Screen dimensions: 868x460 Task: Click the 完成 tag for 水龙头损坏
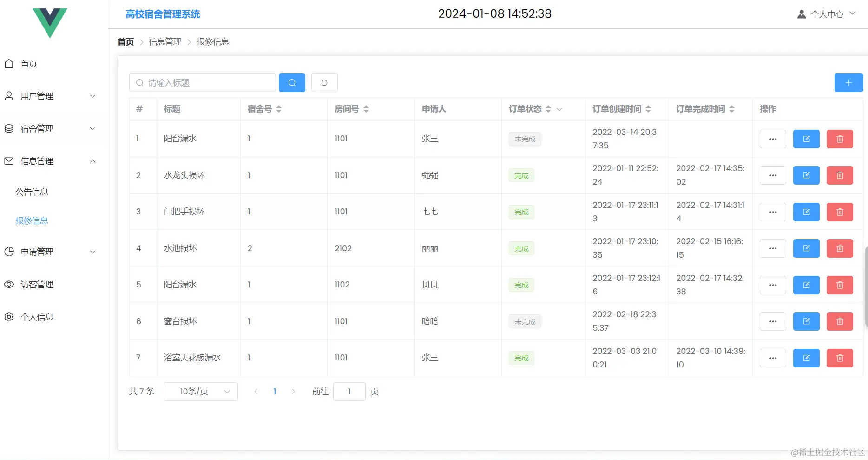click(521, 176)
